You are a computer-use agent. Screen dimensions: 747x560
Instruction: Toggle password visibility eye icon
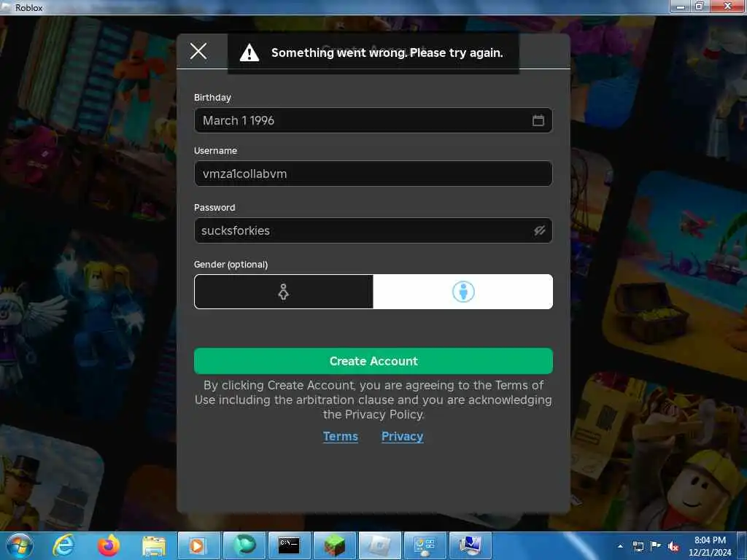click(x=539, y=230)
